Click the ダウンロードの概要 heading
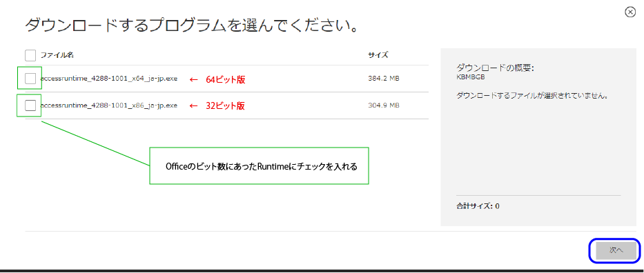The width and height of the screenshot is (644, 273). point(495,68)
